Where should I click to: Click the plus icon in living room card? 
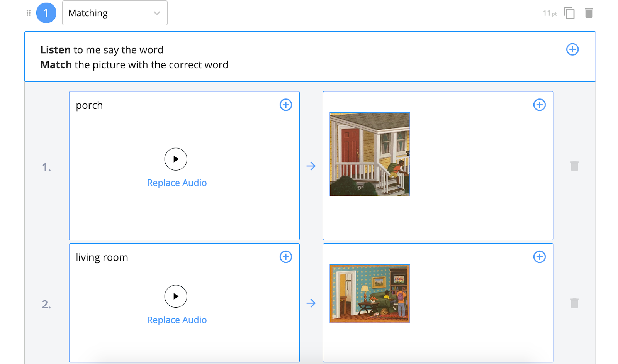click(285, 257)
